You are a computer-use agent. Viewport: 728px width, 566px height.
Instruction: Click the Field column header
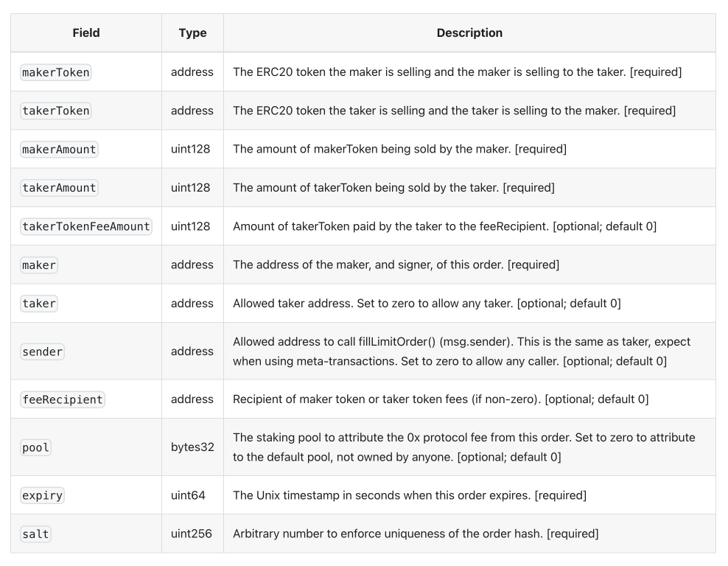point(86,33)
